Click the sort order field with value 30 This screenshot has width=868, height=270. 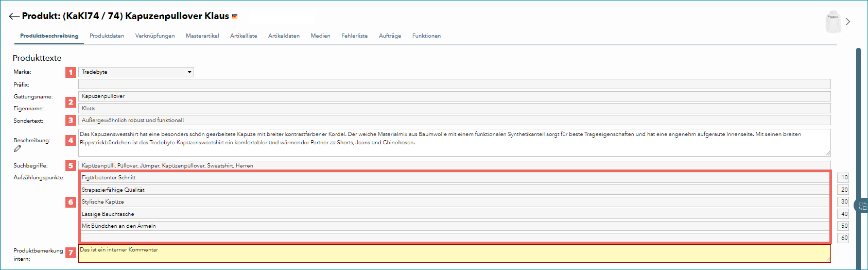coord(843,202)
